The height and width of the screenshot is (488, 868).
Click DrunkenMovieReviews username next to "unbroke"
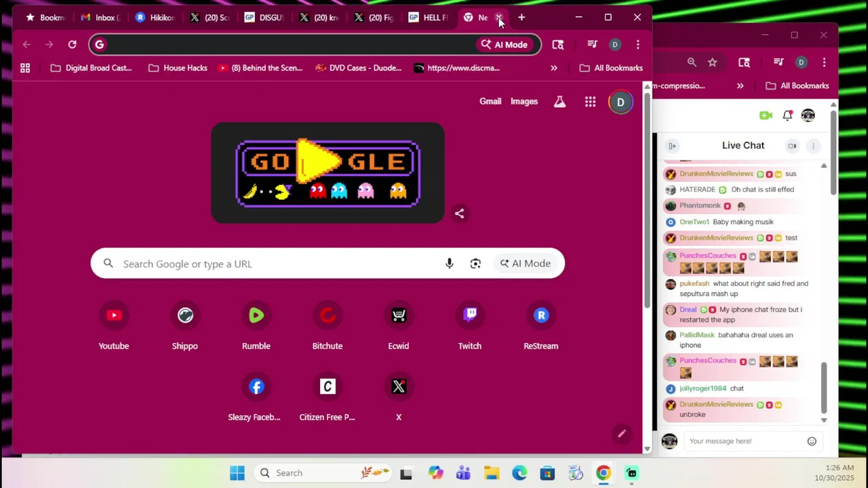pyautogui.click(x=717, y=405)
